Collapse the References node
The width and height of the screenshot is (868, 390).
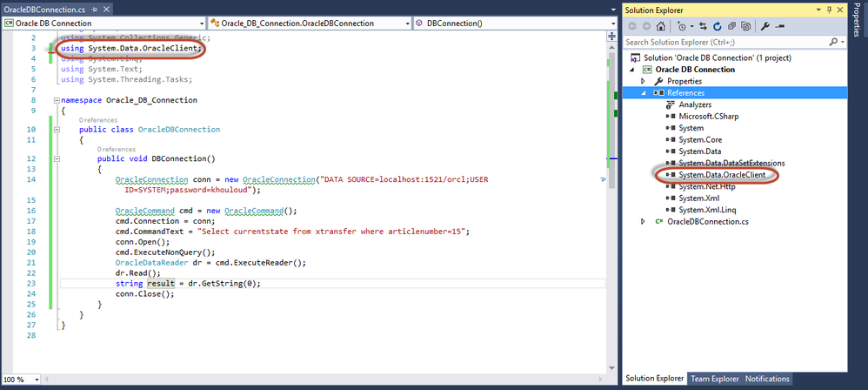click(643, 92)
